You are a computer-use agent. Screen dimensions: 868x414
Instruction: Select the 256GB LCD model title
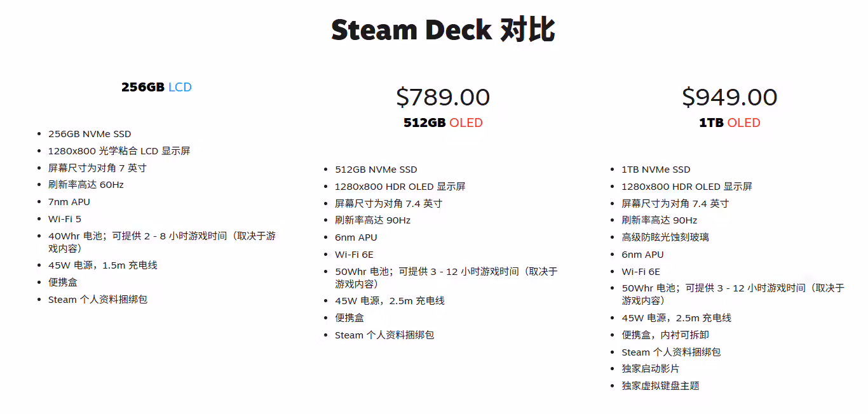click(x=156, y=87)
